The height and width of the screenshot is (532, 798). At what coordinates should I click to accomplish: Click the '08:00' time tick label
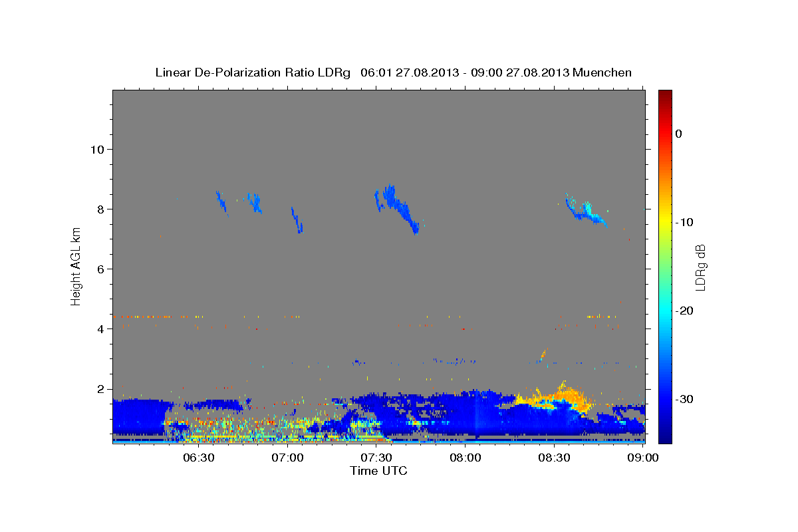[x=465, y=458]
